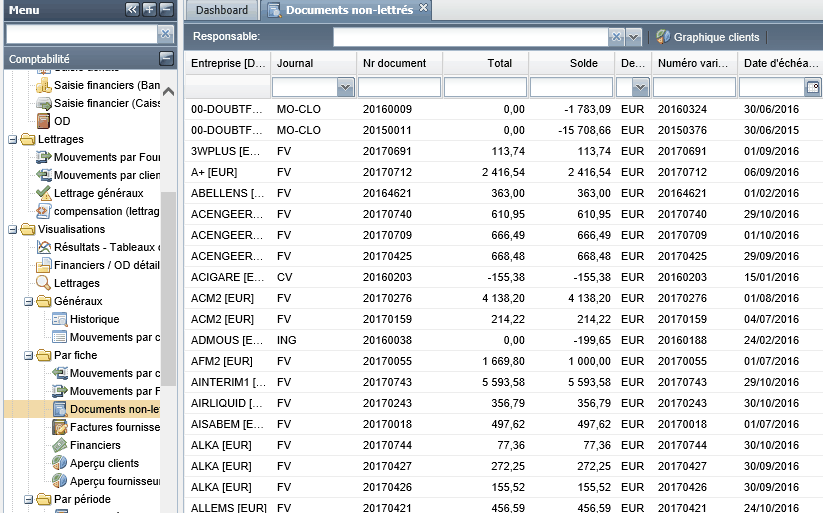The image size is (823, 513).
Task: Sort by the Solde column header
Action: (x=571, y=63)
